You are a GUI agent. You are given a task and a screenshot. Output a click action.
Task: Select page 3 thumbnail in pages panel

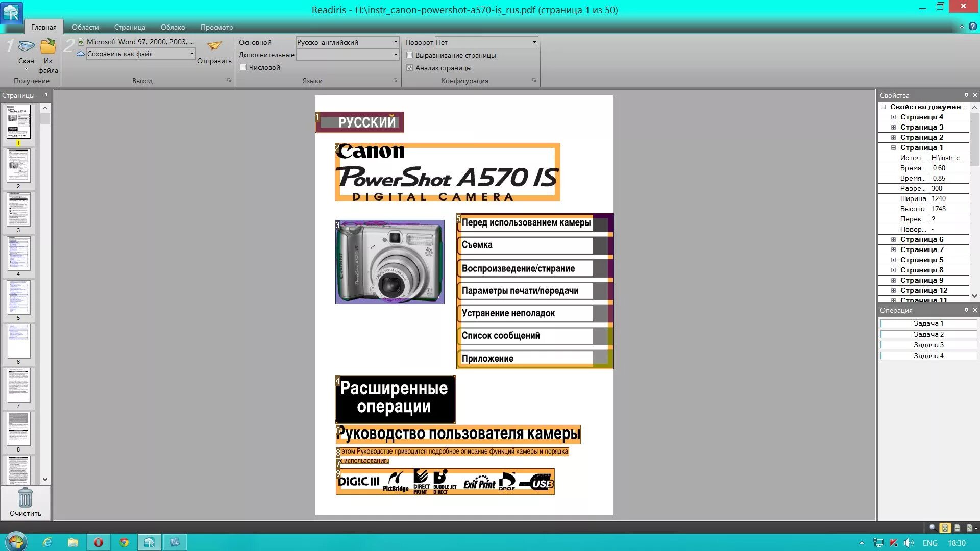coord(18,210)
